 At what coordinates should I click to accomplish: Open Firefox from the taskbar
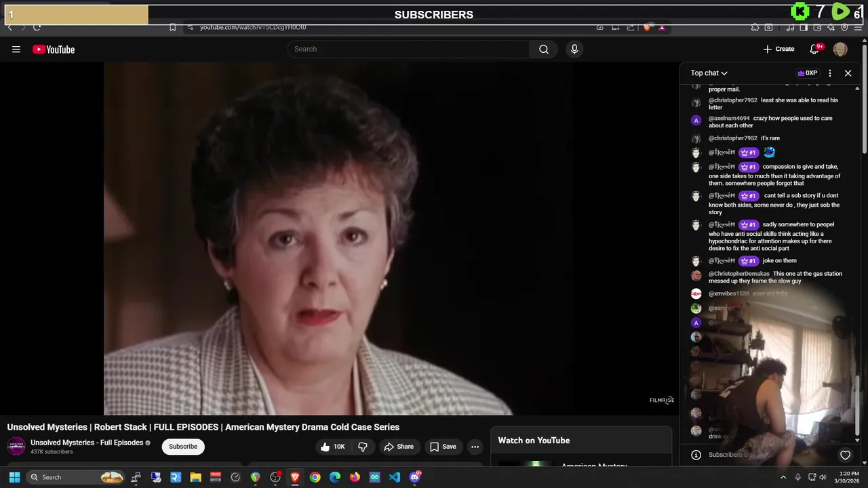pyautogui.click(x=355, y=477)
